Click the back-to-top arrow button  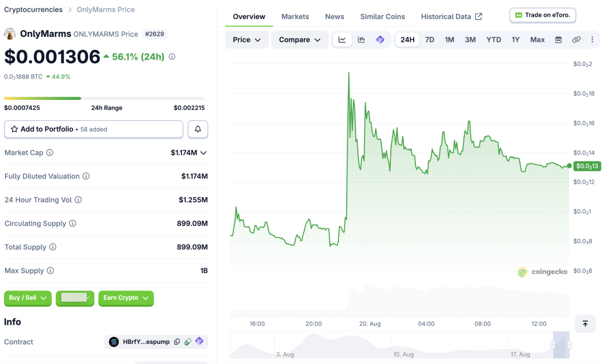point(585,324)
